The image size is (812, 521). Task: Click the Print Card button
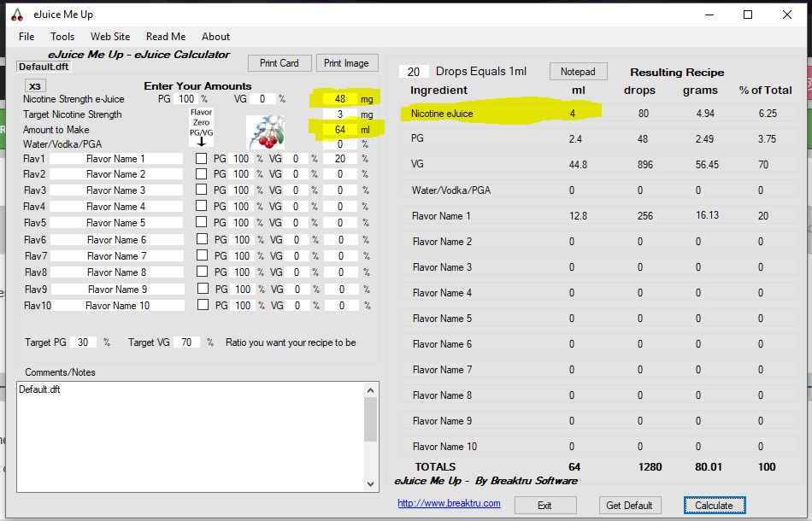pos(279,63)
